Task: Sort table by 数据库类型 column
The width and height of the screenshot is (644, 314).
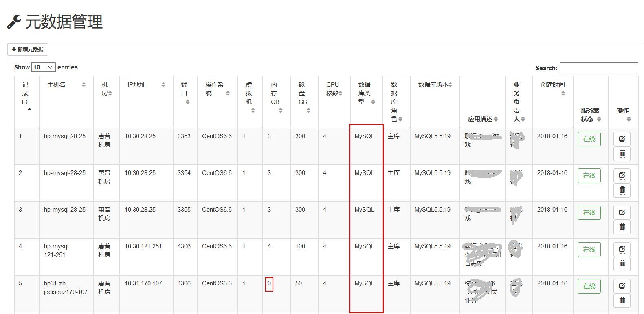Action: coord(366,102)
